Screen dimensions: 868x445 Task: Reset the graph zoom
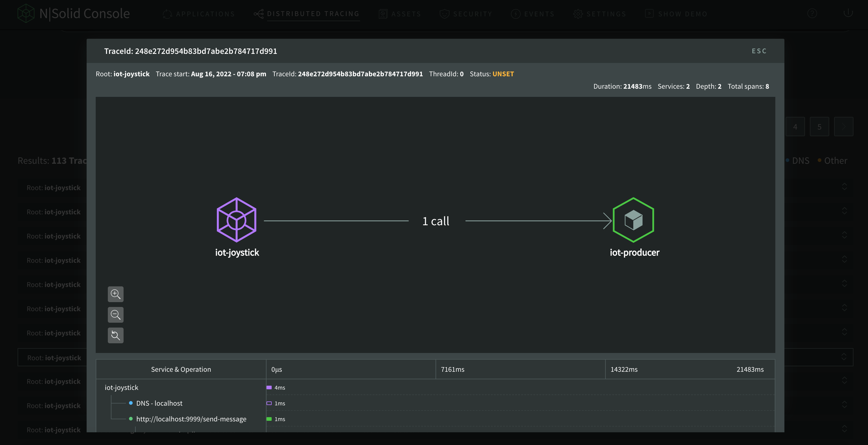tap(116, 335)
